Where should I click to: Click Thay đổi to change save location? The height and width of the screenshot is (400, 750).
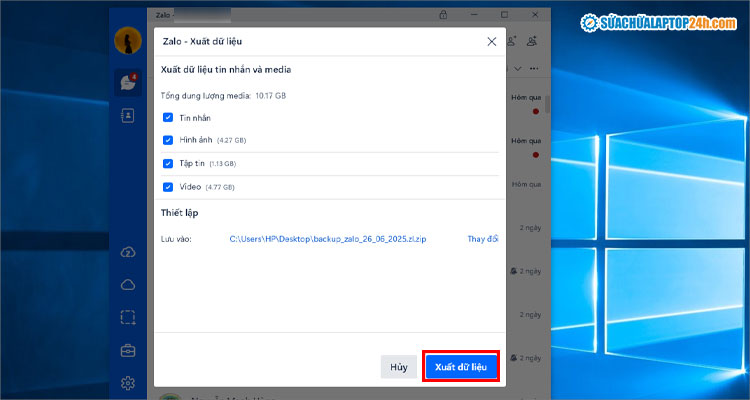(482, 240)
